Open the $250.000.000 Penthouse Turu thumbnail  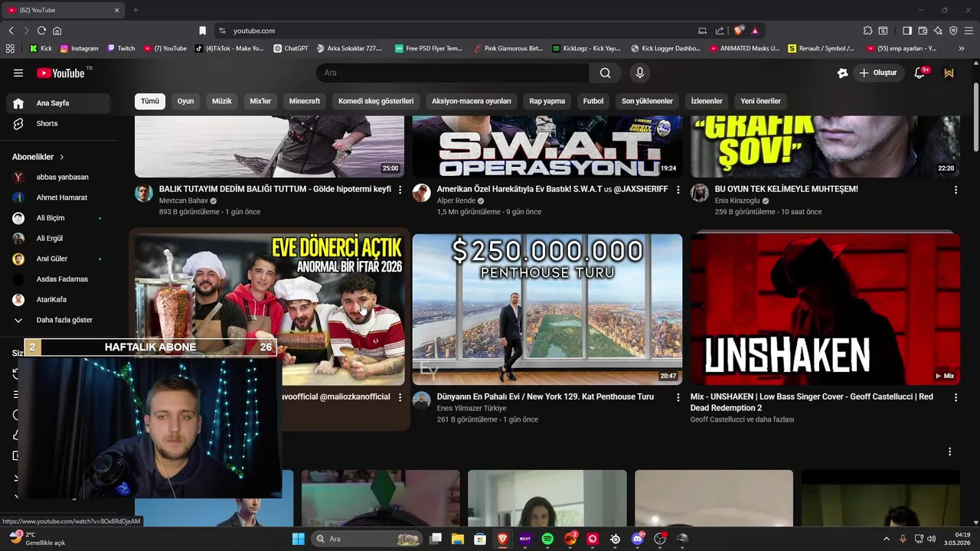click(x=547, y=309)
